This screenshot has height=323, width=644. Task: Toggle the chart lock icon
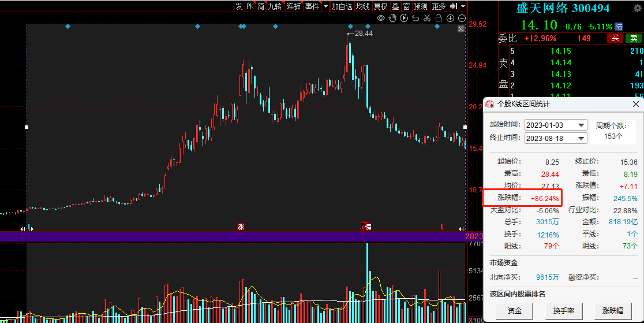coord(438,18)
